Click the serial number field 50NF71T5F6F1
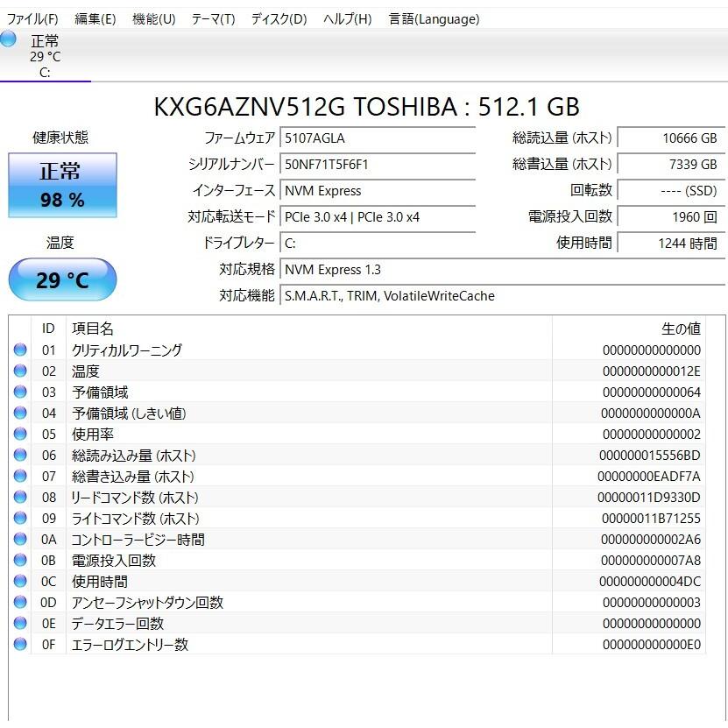 (378, 165)
